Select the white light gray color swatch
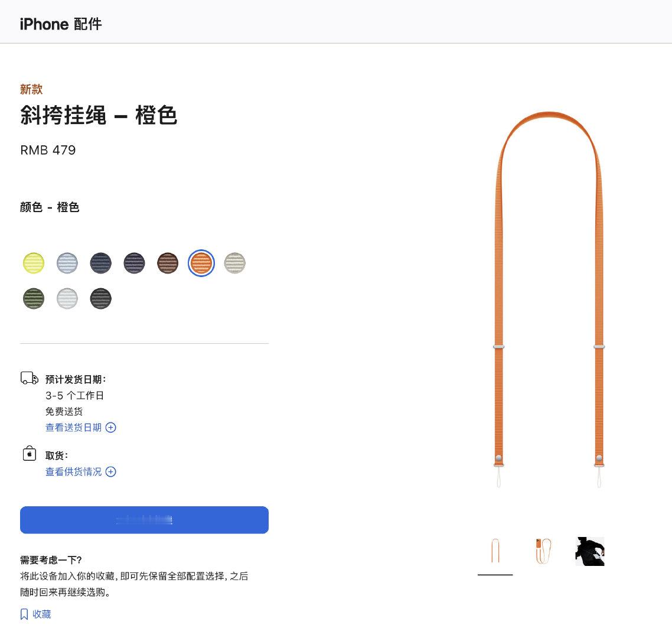Screen dimensions: 672x638 (x=67, y=298)
